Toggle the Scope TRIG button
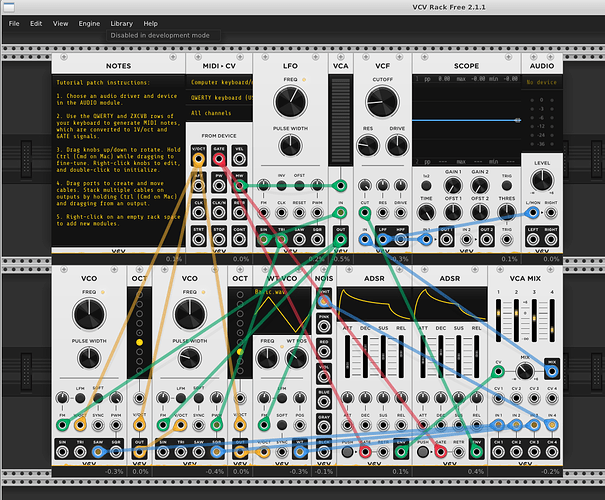The height and width of the screenshot is (500, 605). tap(507, 186)
